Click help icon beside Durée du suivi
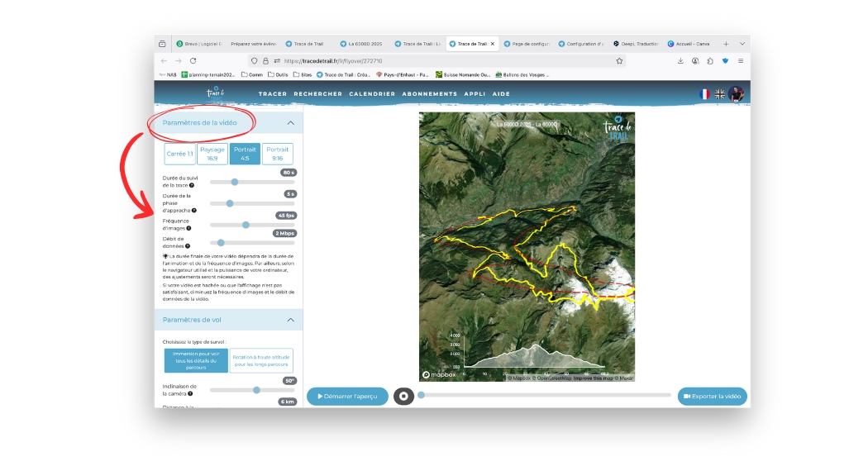Image resolution: width=868 pixels, height=466 pixels. [192, 186]
